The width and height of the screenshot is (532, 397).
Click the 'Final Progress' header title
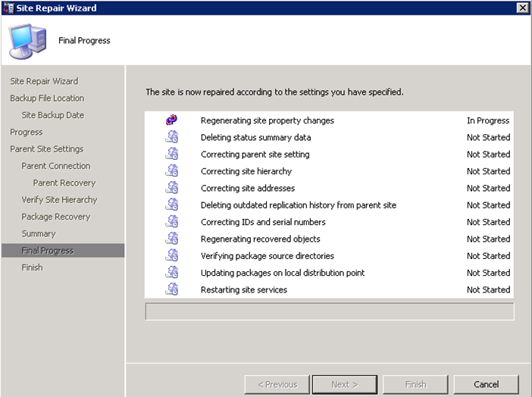[x=84, y=41]
